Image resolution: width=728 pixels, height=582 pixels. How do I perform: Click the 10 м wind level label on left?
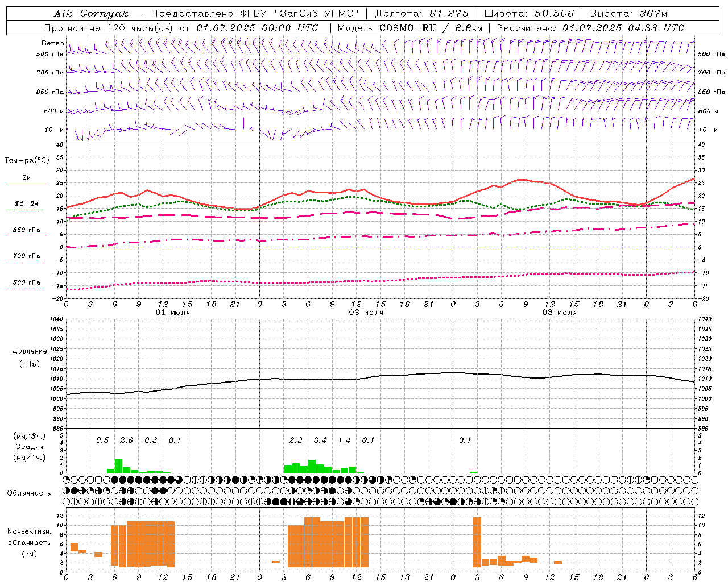(x=55, y=130)
